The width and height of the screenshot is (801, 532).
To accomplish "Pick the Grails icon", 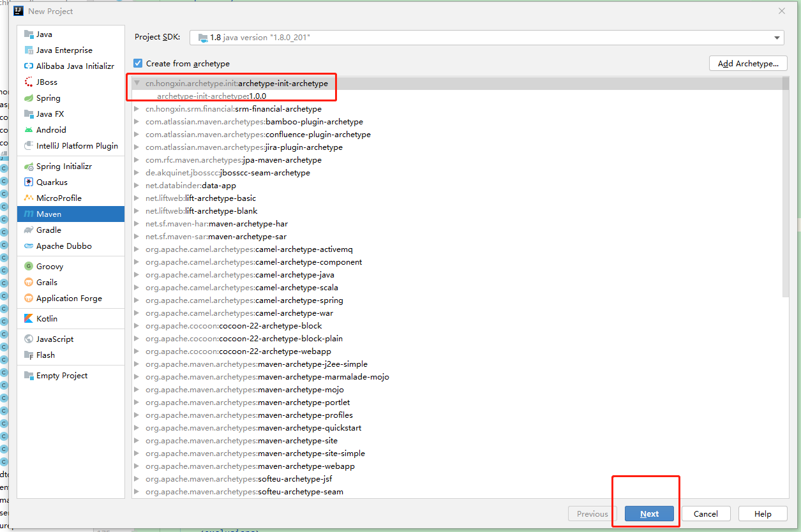I will tap(28, 283).
